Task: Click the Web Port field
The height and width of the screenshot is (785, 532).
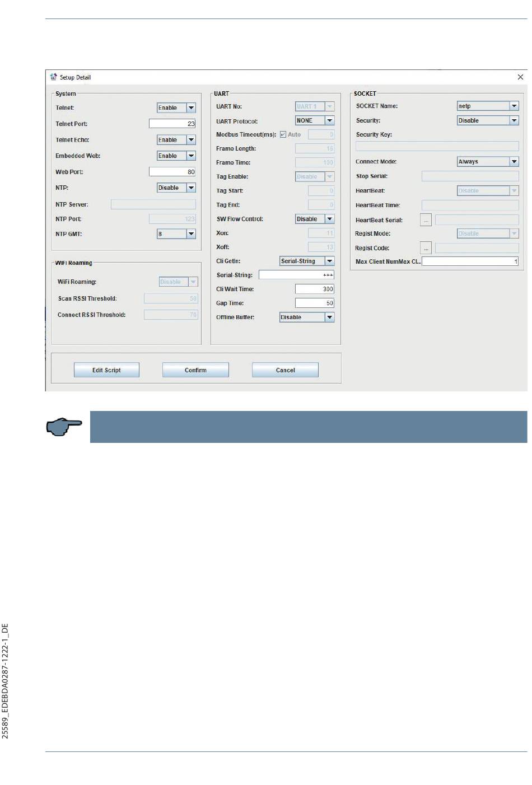Action: (172, 172)
